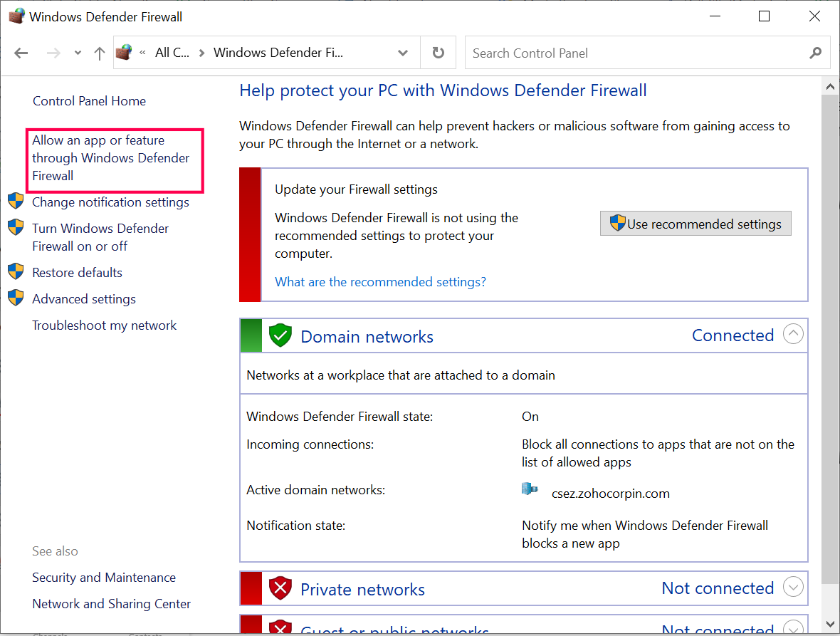Open Network and Sharing Center
The width and height of the screenshot is (840, 636).
point(112,604)
